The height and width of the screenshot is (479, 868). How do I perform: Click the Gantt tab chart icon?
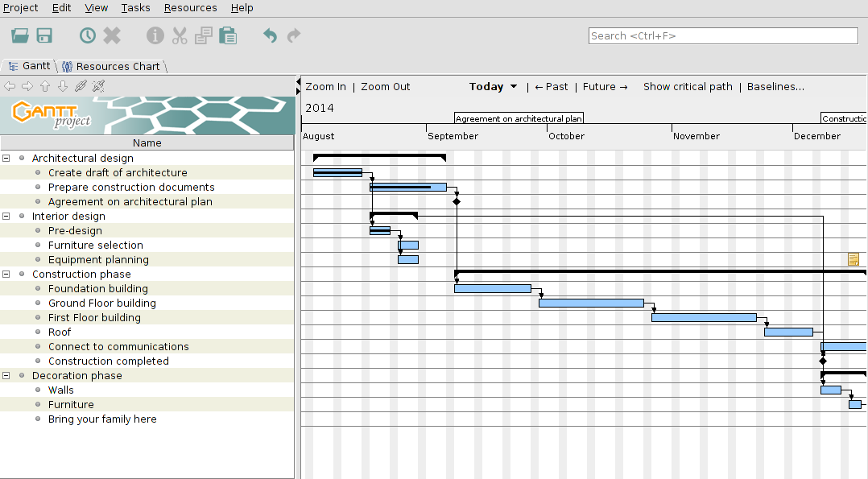pos(13,66)
